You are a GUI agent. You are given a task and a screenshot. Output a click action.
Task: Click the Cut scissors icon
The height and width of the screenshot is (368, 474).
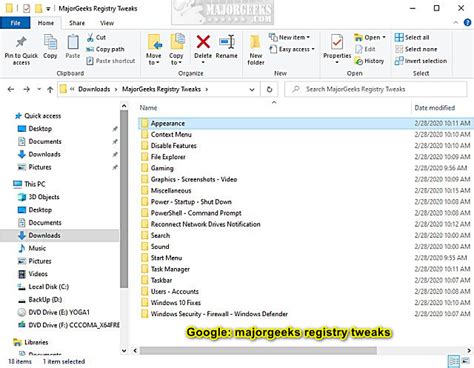click(90, 37)
